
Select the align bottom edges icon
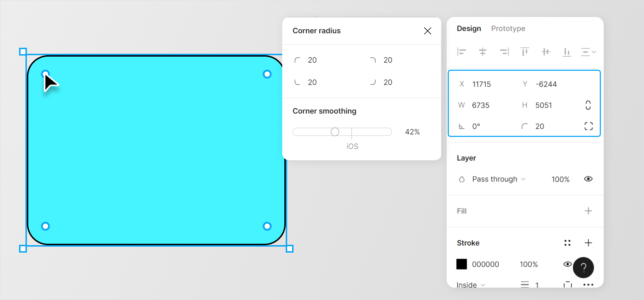[567, 52]
